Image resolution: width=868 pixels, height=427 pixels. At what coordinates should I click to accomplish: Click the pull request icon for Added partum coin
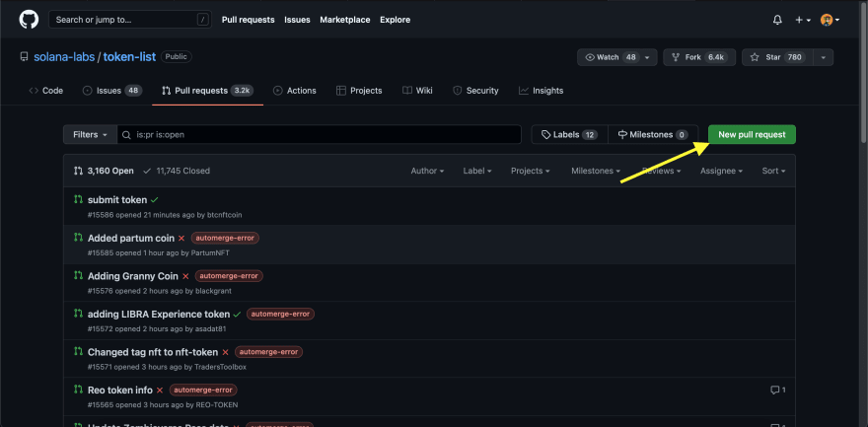click(79, 238)
